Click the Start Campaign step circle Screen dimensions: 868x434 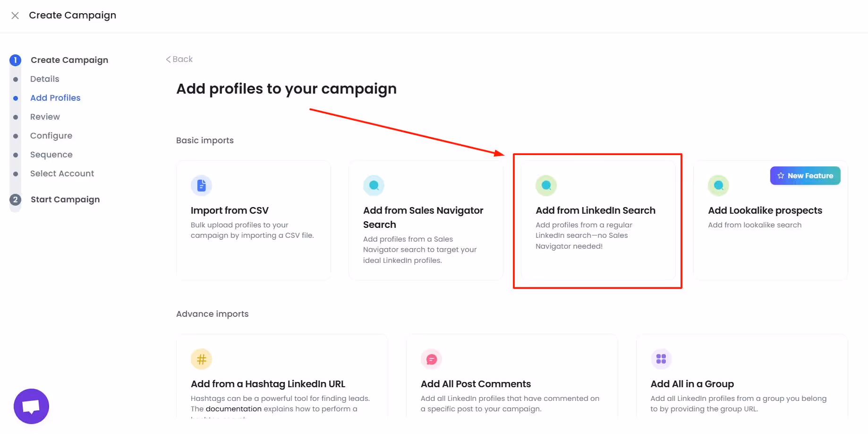[15, 200]
